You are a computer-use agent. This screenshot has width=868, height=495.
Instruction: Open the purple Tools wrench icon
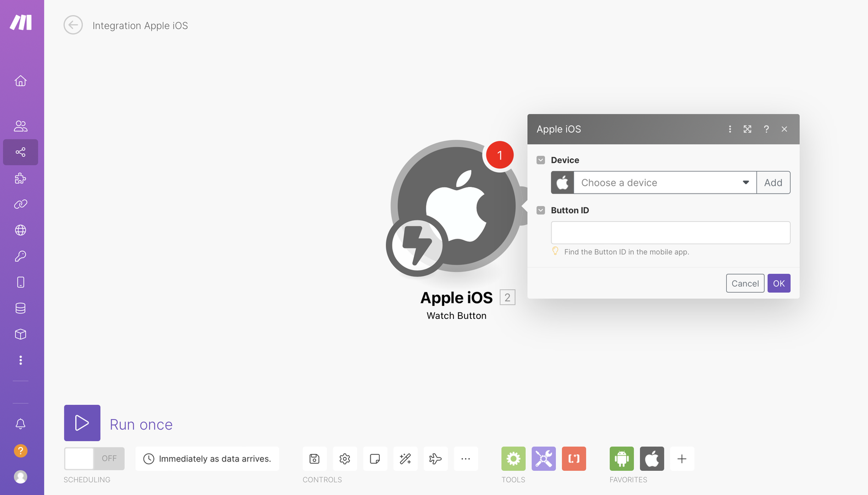[544, 459]
